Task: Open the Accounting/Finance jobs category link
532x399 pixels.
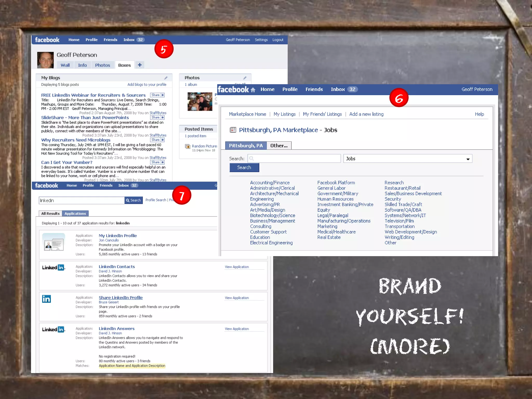Action: [x=270, y=183]
